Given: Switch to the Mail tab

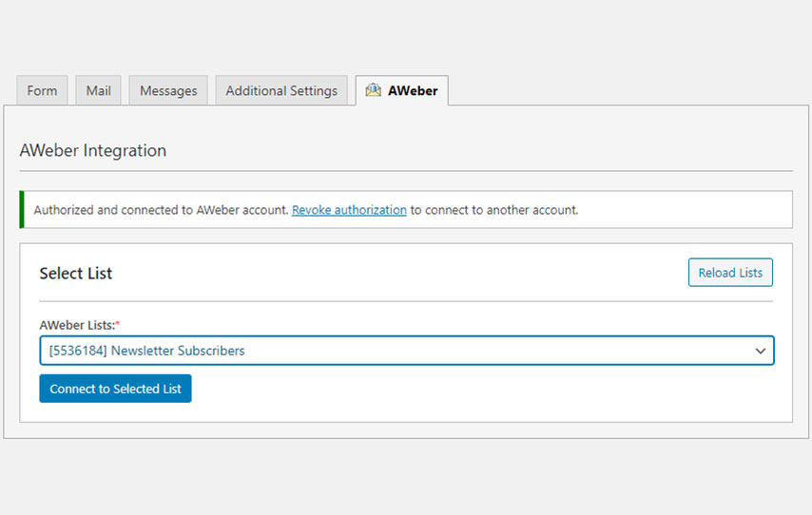Looking at the screenshot, I should tap(98, 91).
